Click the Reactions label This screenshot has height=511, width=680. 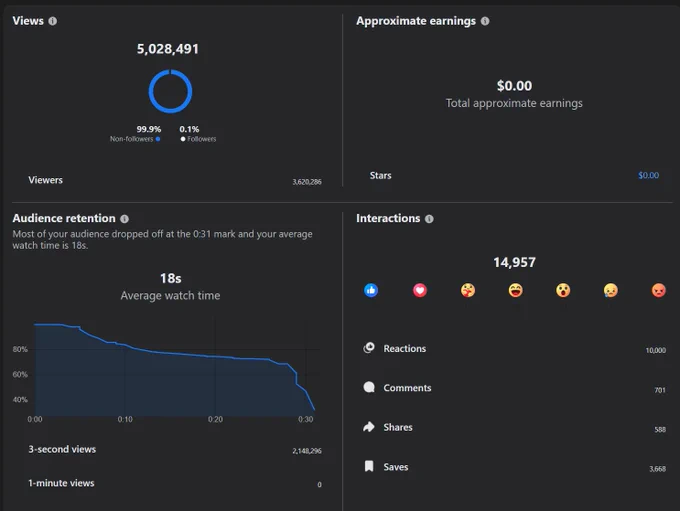[405, 349]
